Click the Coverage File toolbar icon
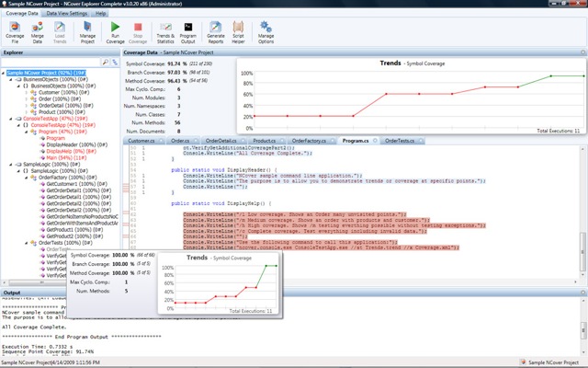Screen dimensions: 588x368 (x=16, y=31)
